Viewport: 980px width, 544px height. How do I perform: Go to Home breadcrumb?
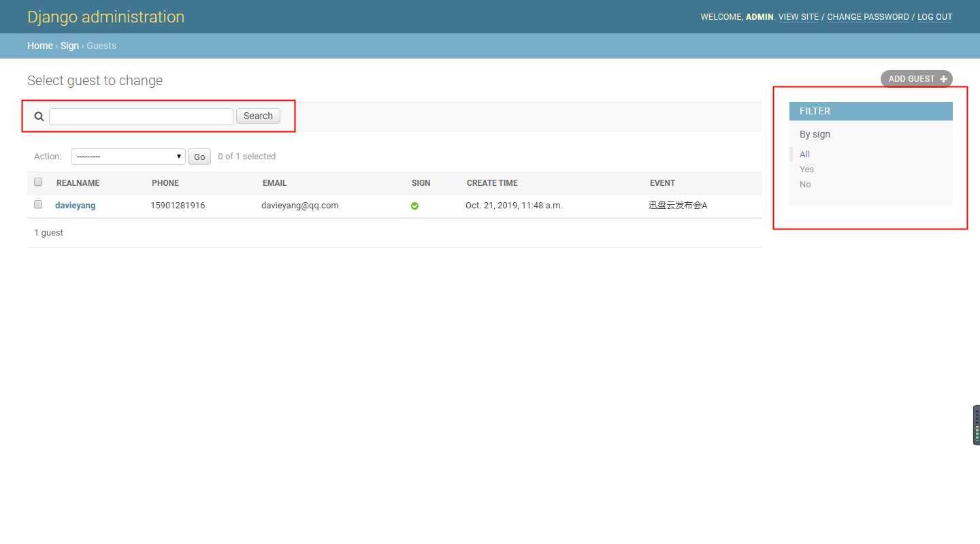(x=40, y=46)
